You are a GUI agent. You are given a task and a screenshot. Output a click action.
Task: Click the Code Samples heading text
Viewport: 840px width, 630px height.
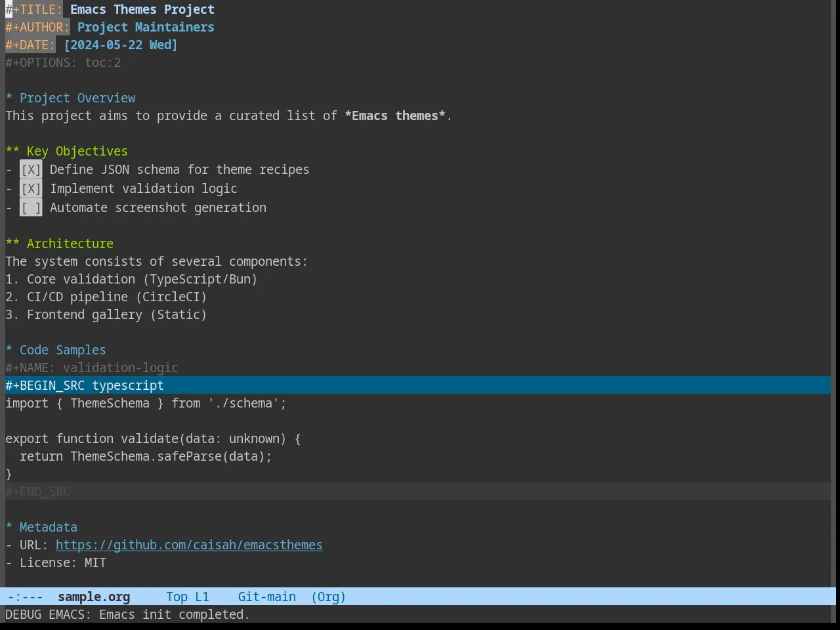(x=63, y=350)
